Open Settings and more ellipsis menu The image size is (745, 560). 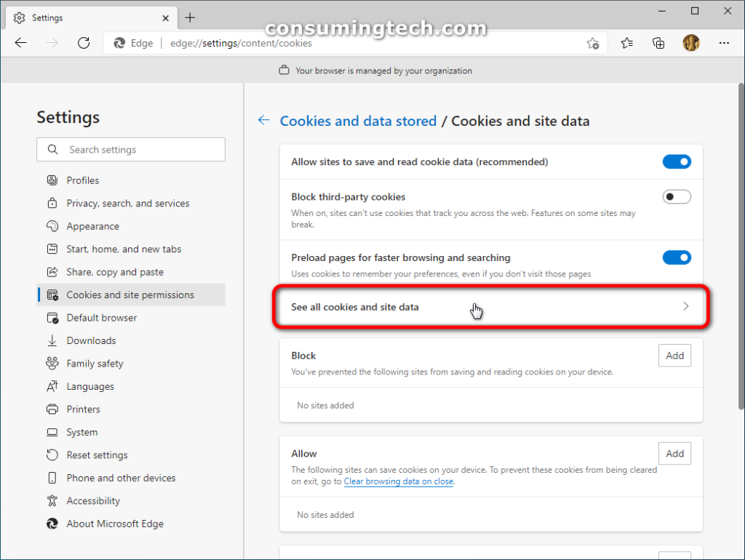pos(724,43)
